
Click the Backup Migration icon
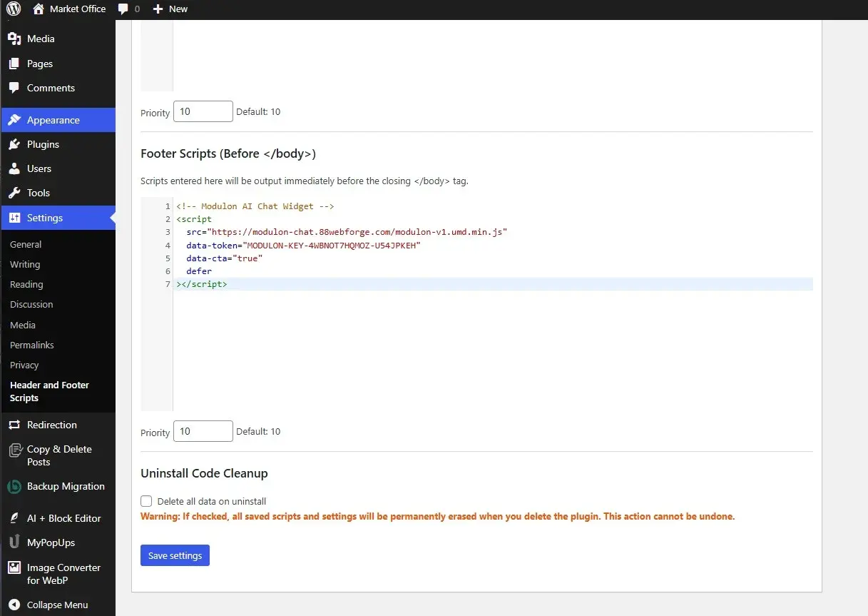tap(14, 487)
